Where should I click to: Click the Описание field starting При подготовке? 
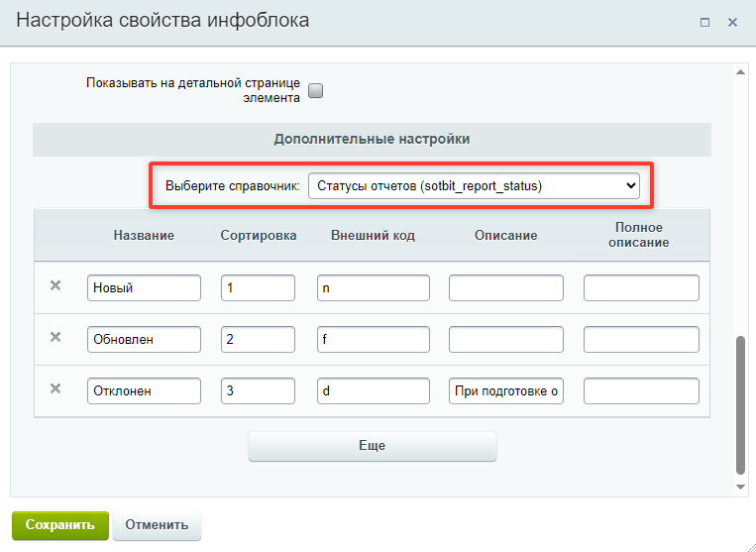click(506, 391)
